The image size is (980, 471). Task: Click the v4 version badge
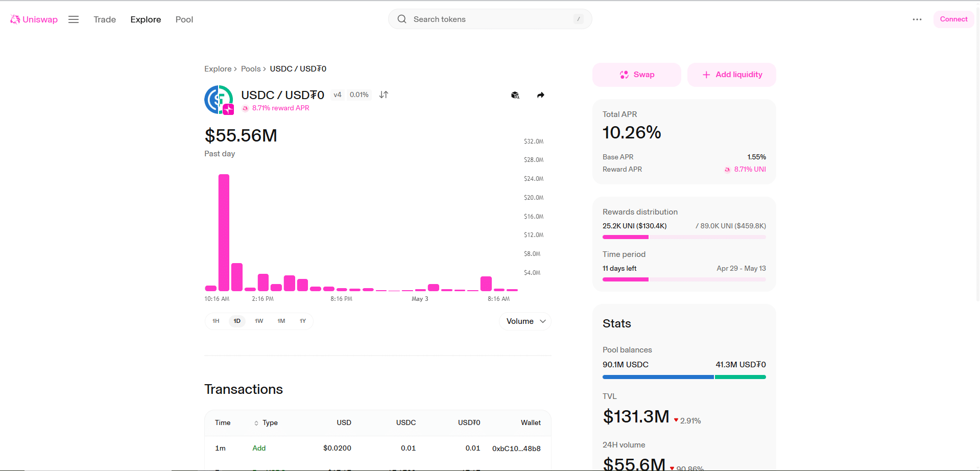point(338,95)
